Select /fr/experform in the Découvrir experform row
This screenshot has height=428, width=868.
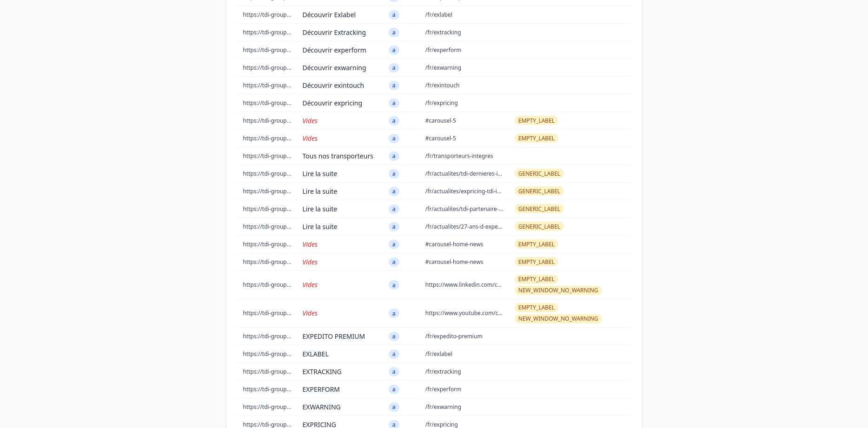(443, 50)
